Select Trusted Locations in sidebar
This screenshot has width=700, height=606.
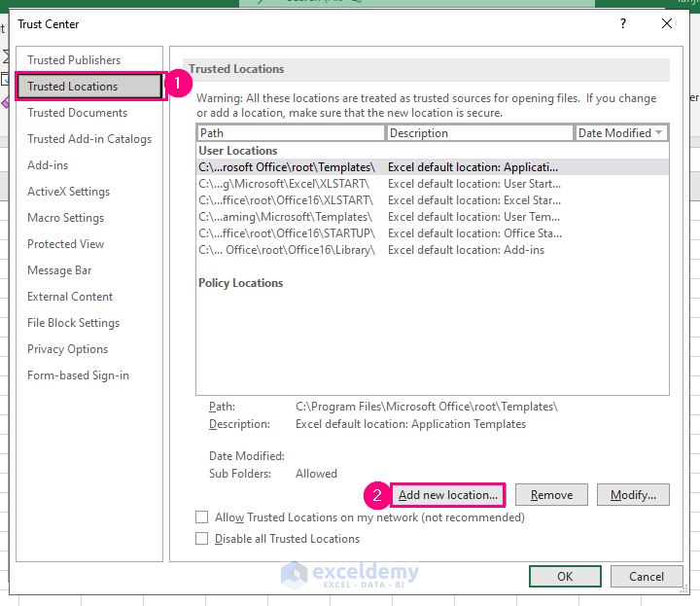pyautogui.click(x=89, y=87)
